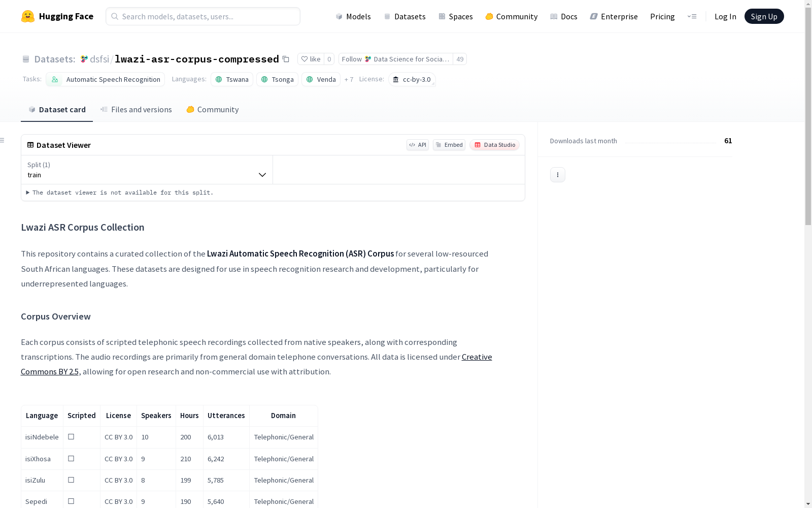Open the Models menu item
Viewport: 812px width, 508px height.
353,16
